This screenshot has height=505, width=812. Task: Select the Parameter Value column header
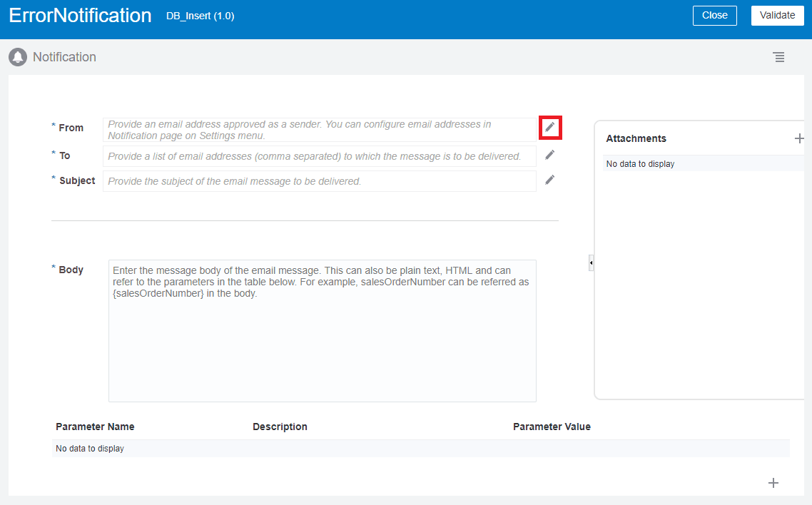tap(552, 426)
